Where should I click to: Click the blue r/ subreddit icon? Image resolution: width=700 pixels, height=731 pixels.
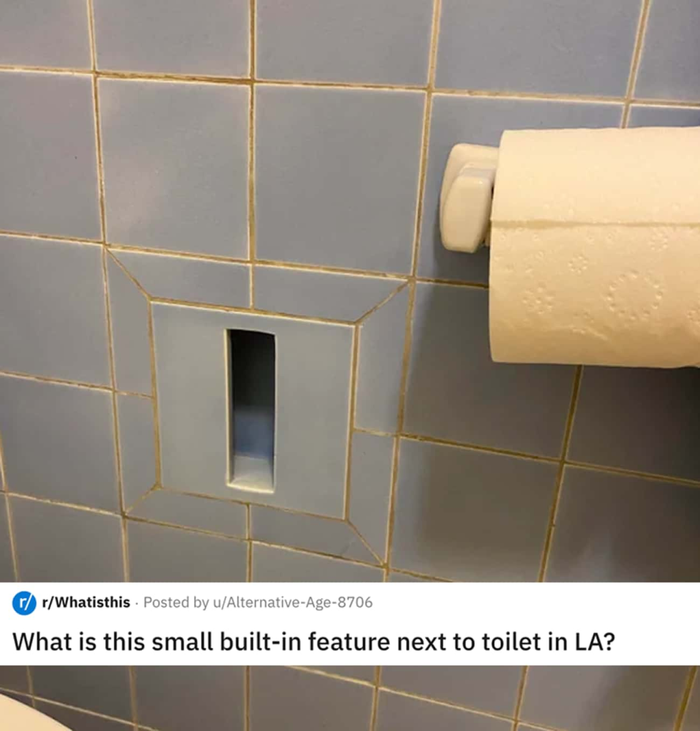tap(24, 603)
